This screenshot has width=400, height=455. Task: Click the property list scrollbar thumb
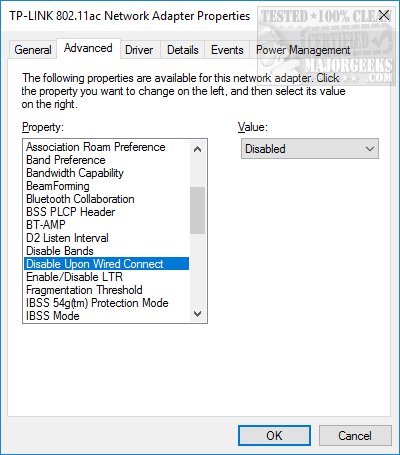pyautogui.click(x=197, y=210)
